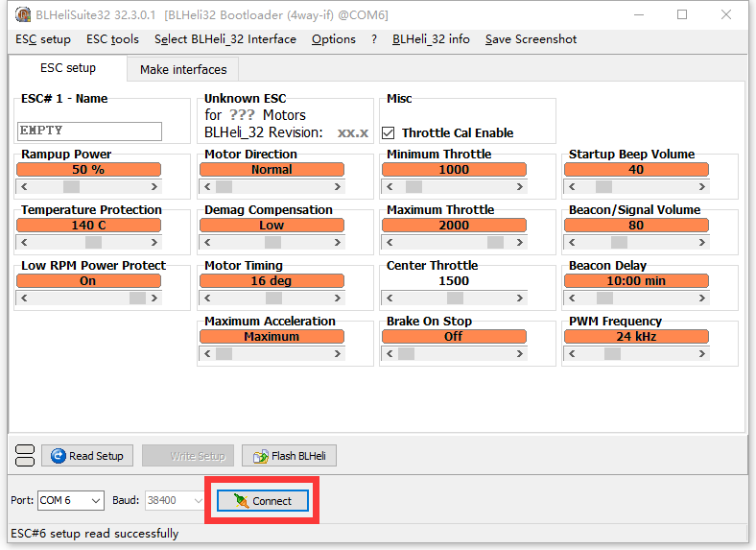Screen dimensions: 756x550
Task: Click the 'Unknown ESC' heading text
Action: tap(245, 99)
